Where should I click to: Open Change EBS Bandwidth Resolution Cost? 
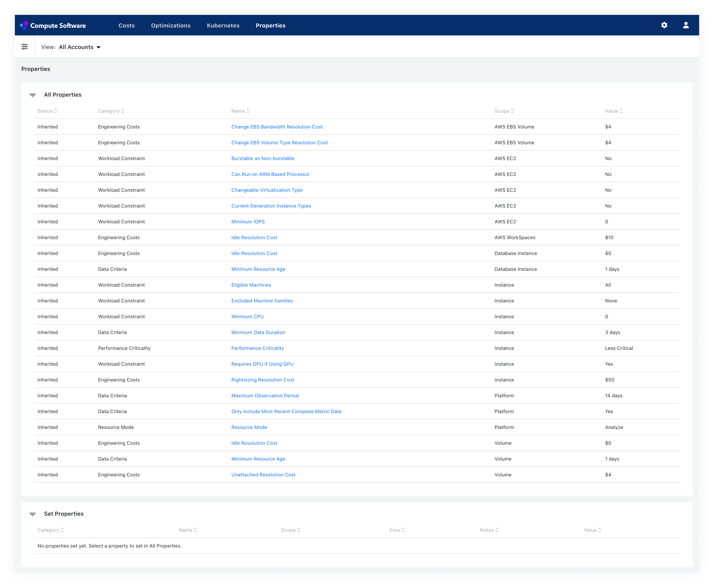pyautogui.click(x=277, y=127)
